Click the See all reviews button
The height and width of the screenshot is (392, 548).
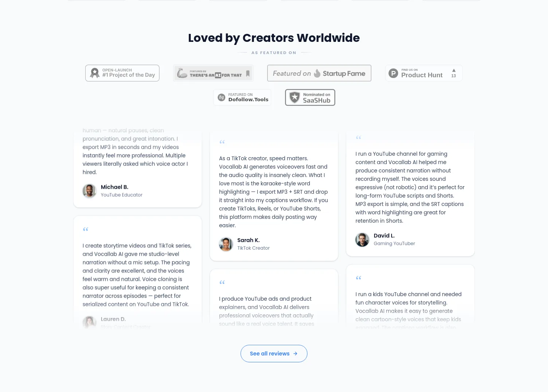pyautogui.click(x=274, y=354)
